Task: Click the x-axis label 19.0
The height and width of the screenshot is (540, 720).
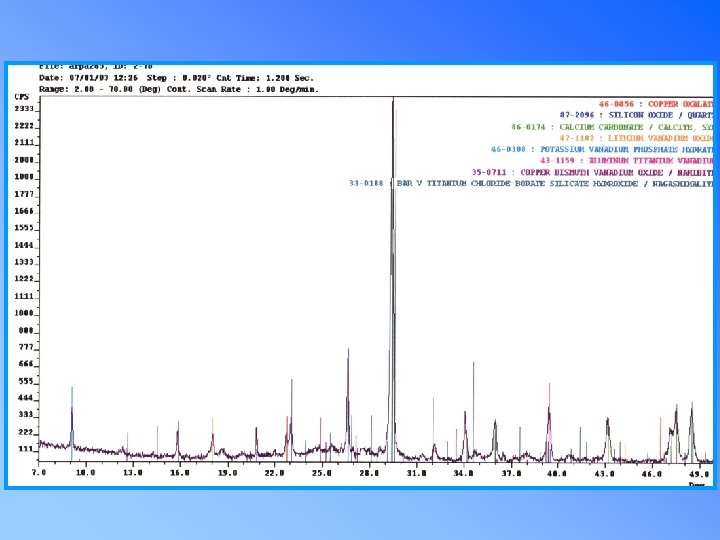Action: [x=227, y=472]
